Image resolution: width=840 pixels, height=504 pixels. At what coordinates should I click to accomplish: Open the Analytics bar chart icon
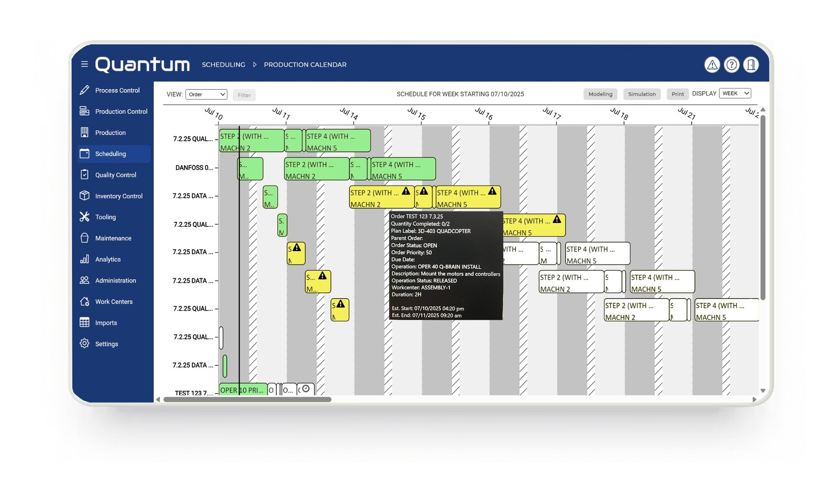click(x=85, y=259)
